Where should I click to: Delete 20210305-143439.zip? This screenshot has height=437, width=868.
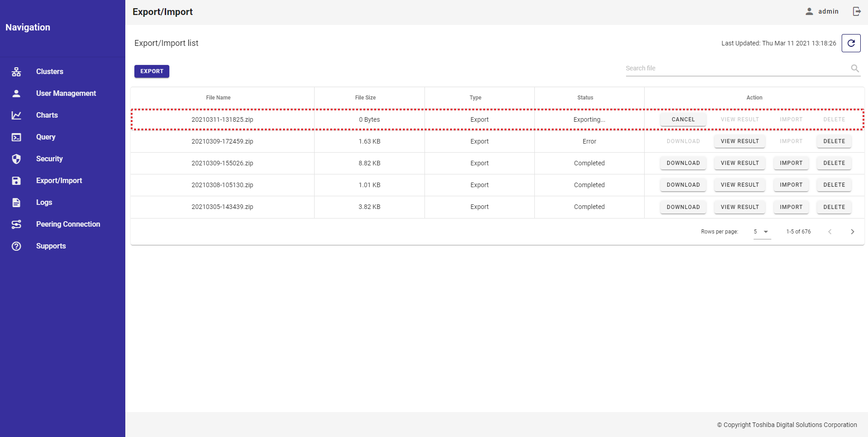pos(834,207)
